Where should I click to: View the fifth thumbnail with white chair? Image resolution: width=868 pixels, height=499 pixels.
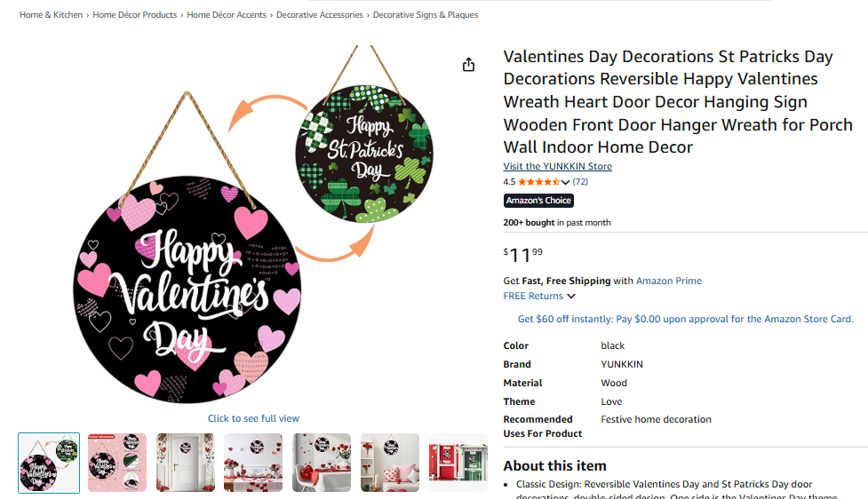pyautogui.click(x=322, y=463)
